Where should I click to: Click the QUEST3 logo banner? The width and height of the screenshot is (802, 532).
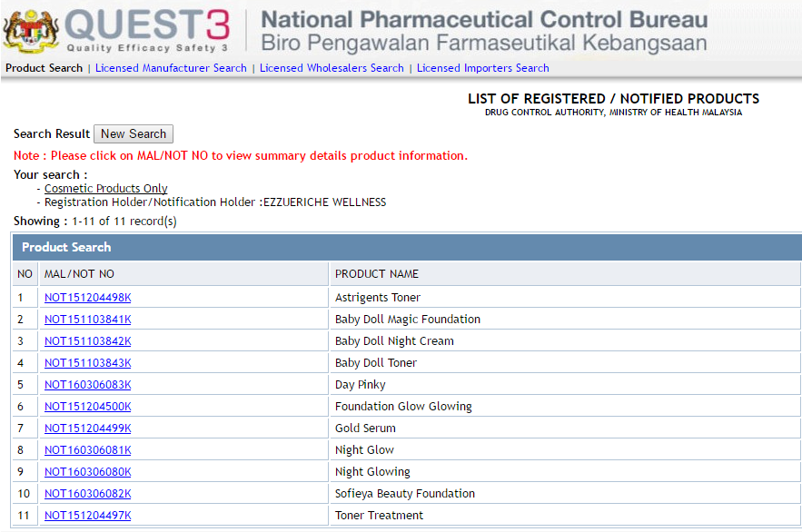[147, 30]
